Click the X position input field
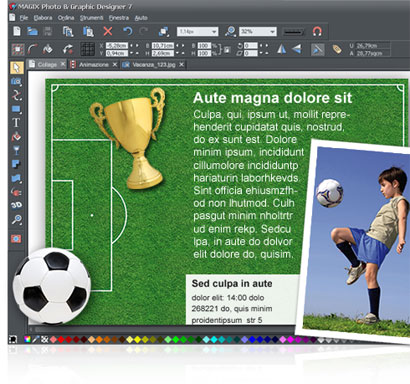Viewport: 410px width, 384px height. [117, 45]
